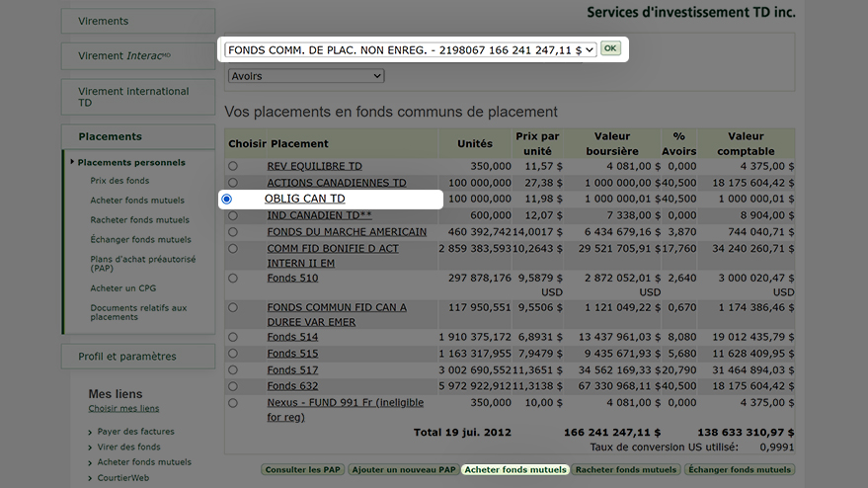868x488 pixels.
Task: Open the Fonds 515 link
Action: click(292, 354)
